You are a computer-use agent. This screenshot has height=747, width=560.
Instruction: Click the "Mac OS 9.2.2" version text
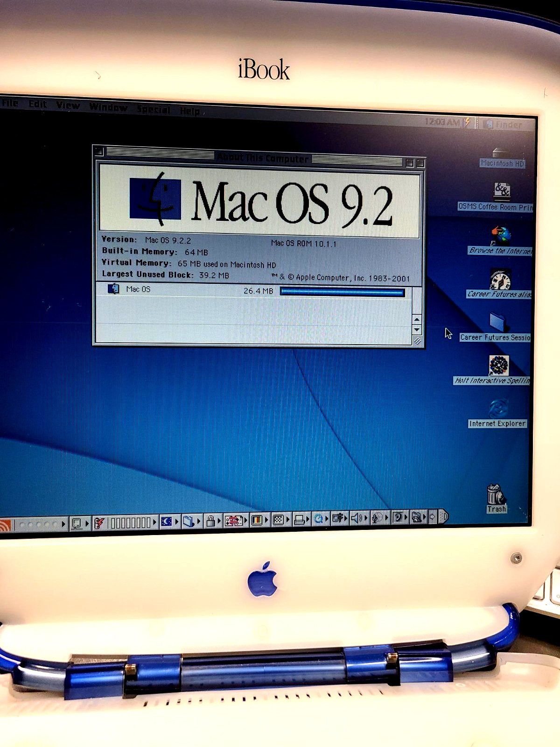point(168,240)
